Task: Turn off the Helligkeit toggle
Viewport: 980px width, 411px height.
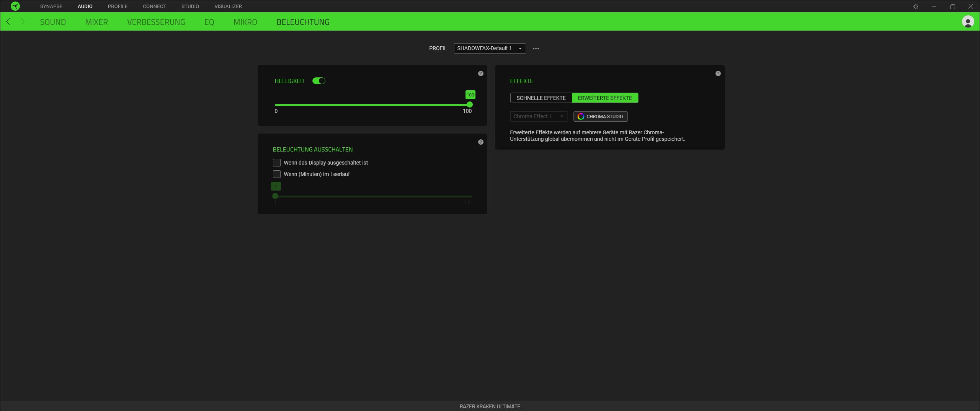Action: pos(319,81)
